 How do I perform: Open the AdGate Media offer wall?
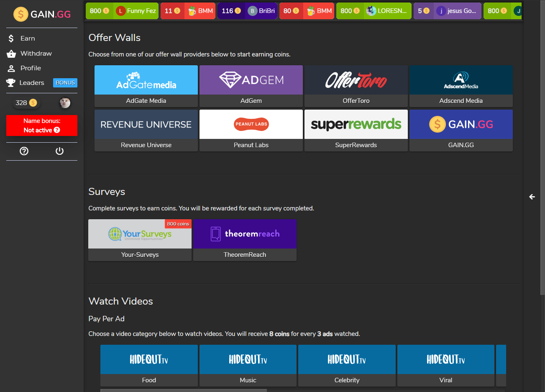point(146,86)
